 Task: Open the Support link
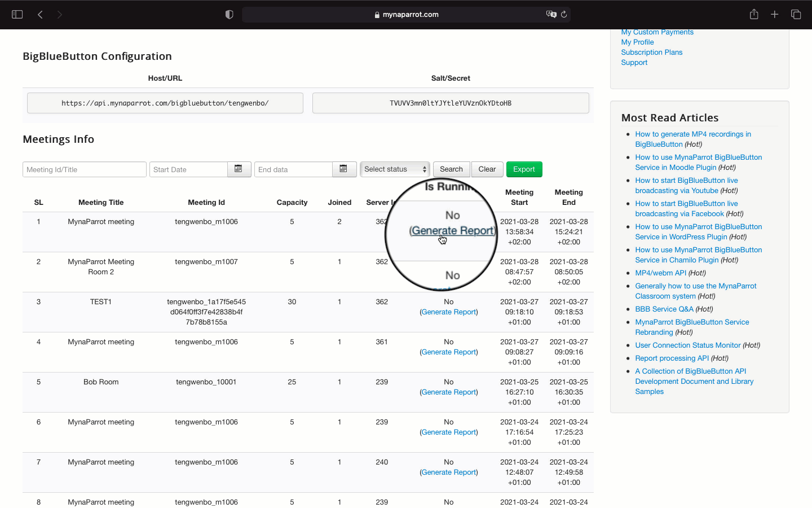634,63
